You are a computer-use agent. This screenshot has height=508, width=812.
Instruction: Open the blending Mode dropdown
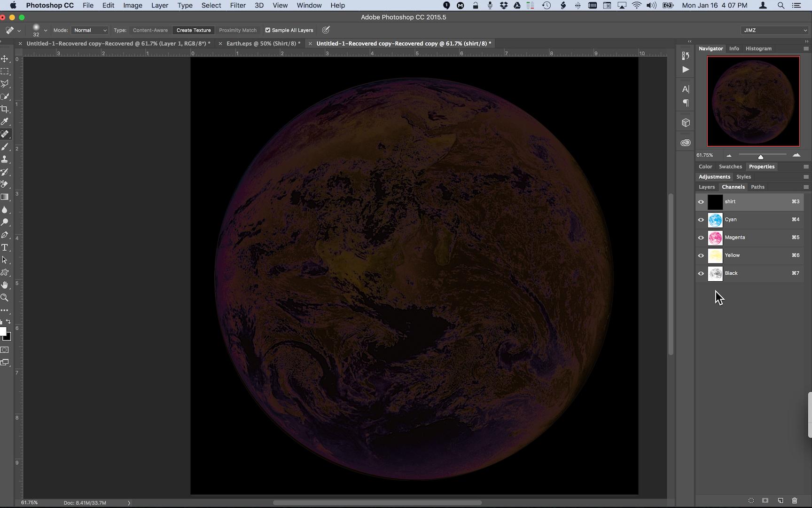(90, 30)
